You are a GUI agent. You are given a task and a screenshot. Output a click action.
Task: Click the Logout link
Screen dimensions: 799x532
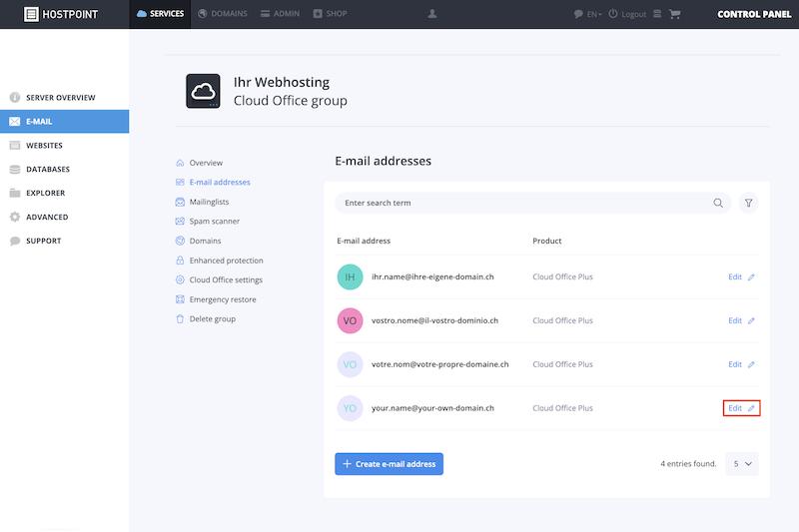[x=627, y=14]
